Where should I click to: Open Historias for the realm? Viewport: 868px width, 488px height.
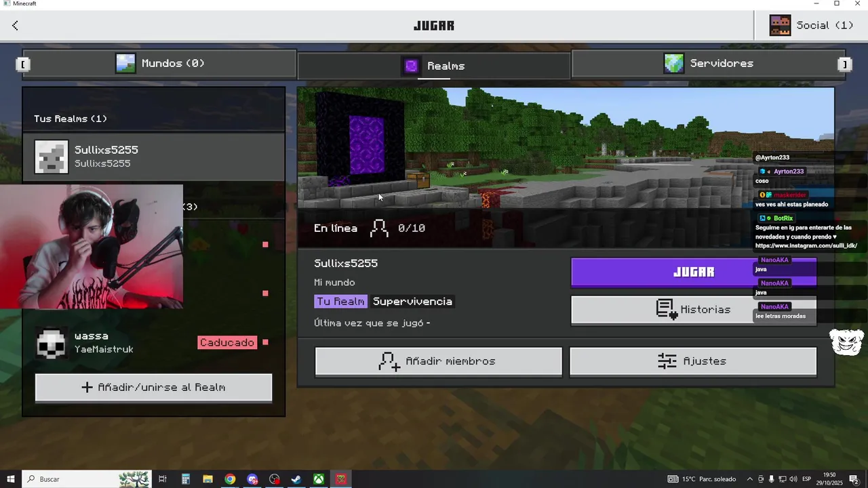694,310
